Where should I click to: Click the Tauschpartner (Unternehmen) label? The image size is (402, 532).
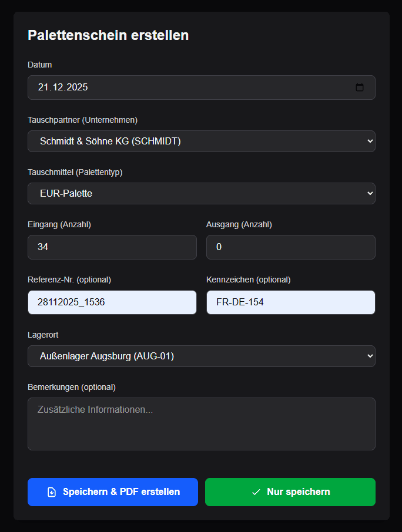82,120
